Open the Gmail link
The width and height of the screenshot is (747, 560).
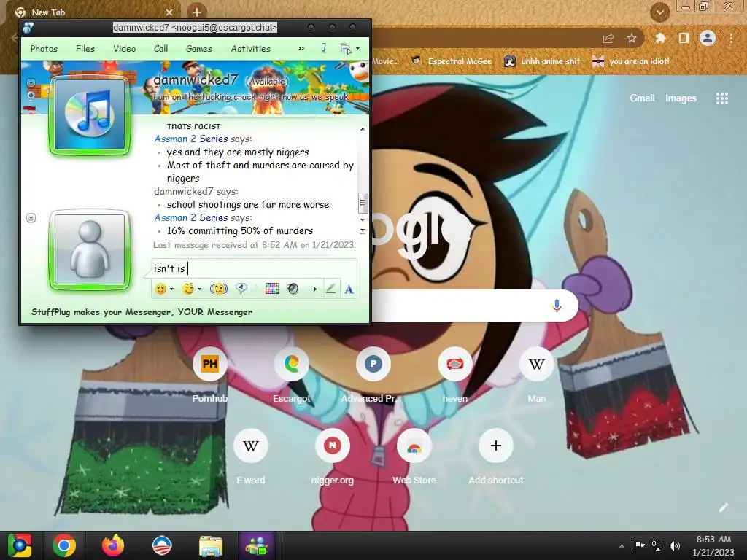pos(642,98)
